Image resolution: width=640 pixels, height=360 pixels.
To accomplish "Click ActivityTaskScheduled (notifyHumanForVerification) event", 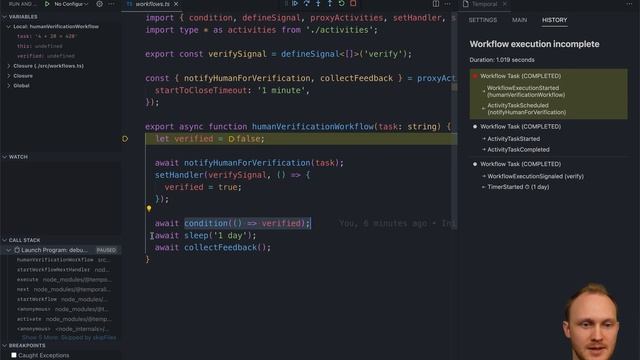I will pyautogui.click(x=526, y=109).
